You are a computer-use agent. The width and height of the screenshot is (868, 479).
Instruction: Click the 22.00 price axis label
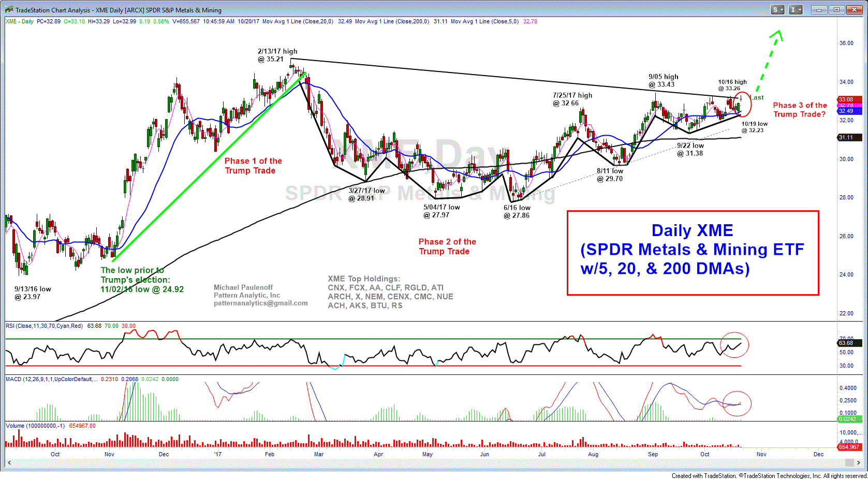click(x=846, y=313)
